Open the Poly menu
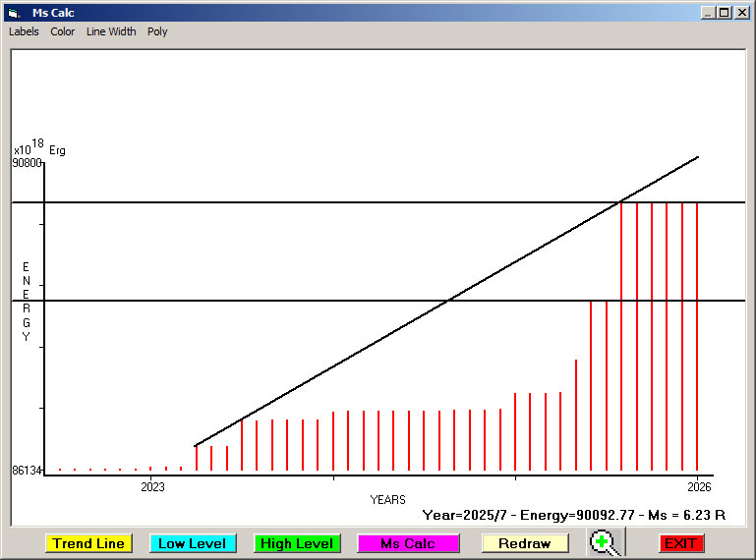Image resolution: width=756 pixels, height=560 pixels. tap(157, 31)
